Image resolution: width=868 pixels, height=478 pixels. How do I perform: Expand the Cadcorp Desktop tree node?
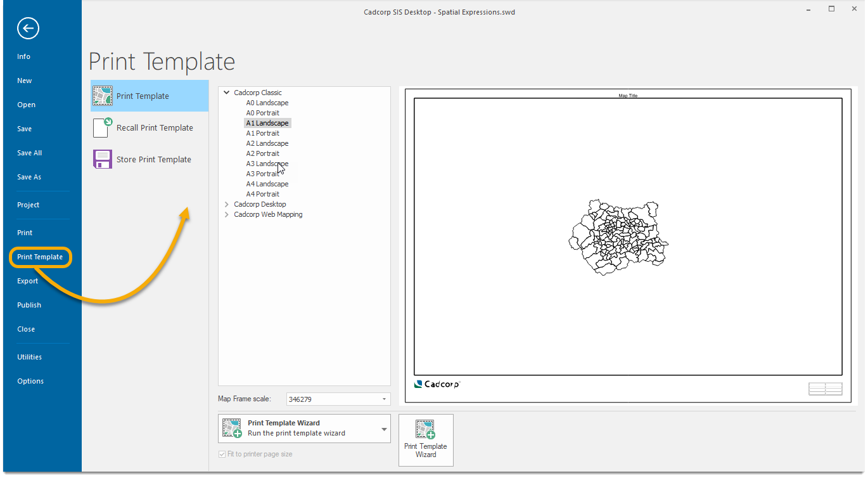click(227, 204)
